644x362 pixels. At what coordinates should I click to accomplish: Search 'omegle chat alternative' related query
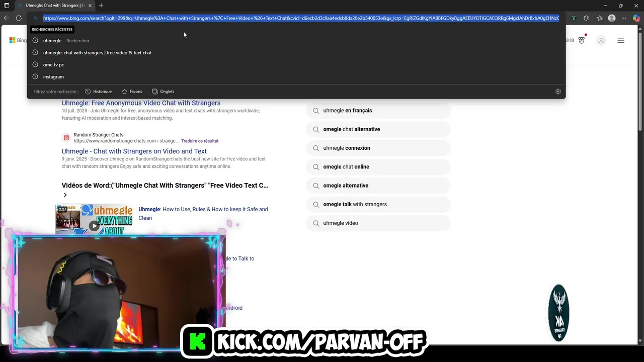tap(378, 129)
